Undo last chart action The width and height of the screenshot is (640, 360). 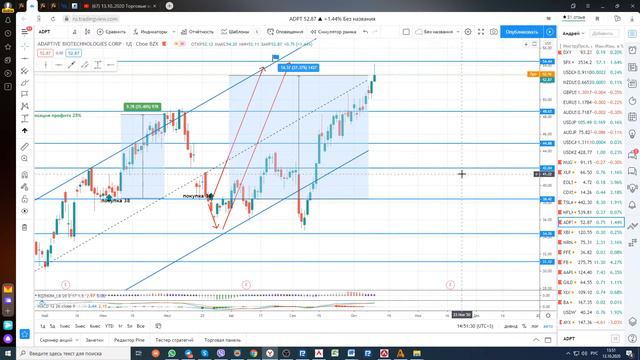coord(366,32)
